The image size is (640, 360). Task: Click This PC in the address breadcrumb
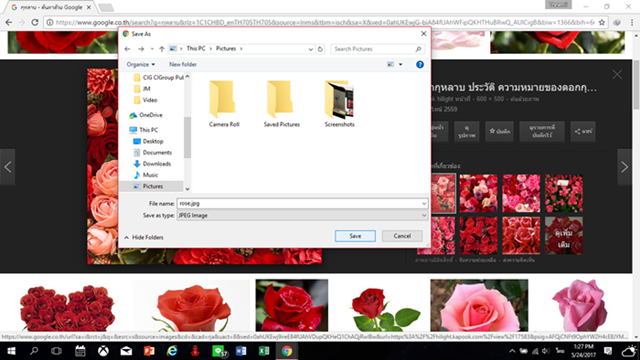[x=196, y=49]
